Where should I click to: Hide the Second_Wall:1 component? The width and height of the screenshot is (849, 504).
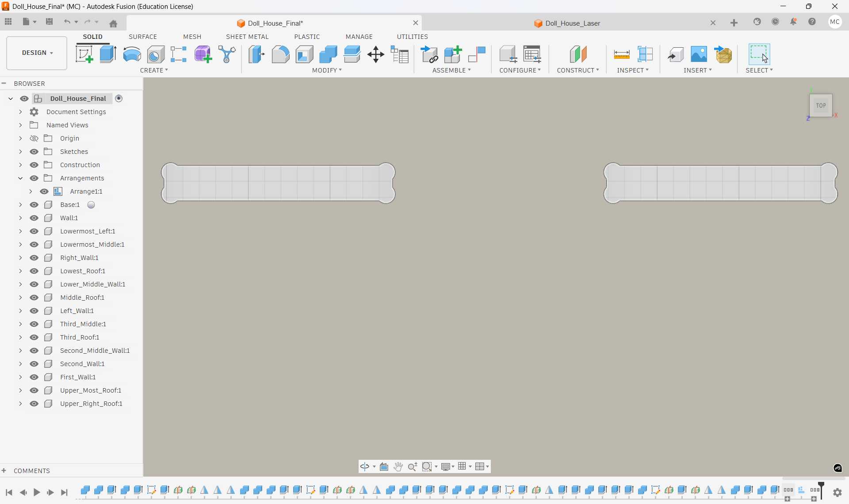tap(34, 364)
